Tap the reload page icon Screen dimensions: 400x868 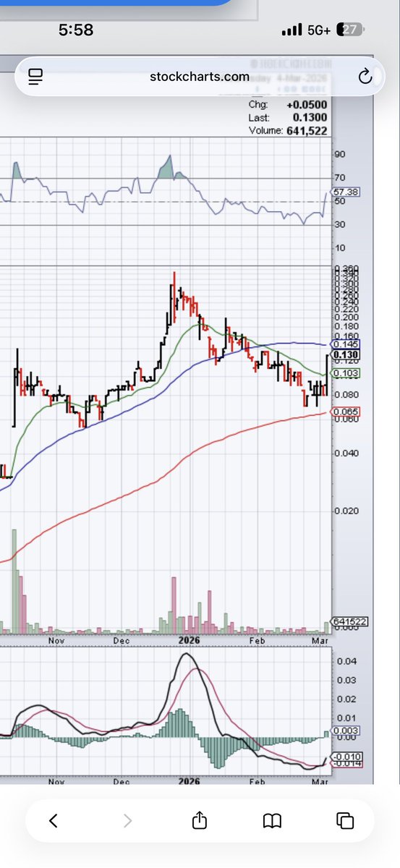point(365,76)
